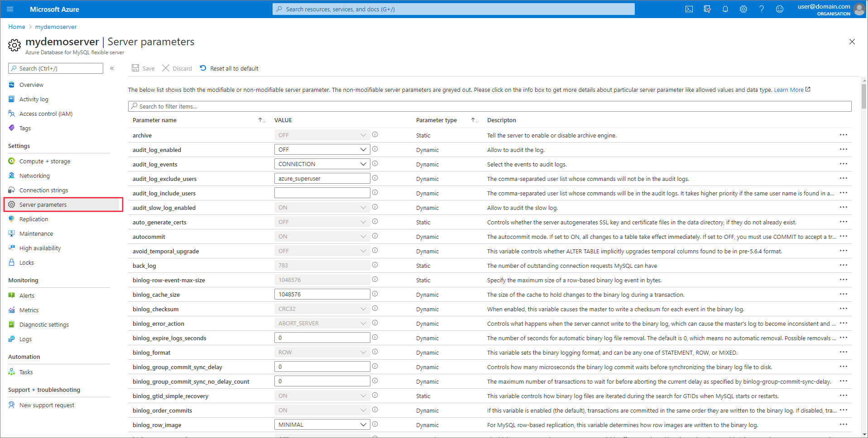Image resolution: width=868 pixels, height=438 pixels.
Task: Open the Learn More link
Action: click(789, 90)
